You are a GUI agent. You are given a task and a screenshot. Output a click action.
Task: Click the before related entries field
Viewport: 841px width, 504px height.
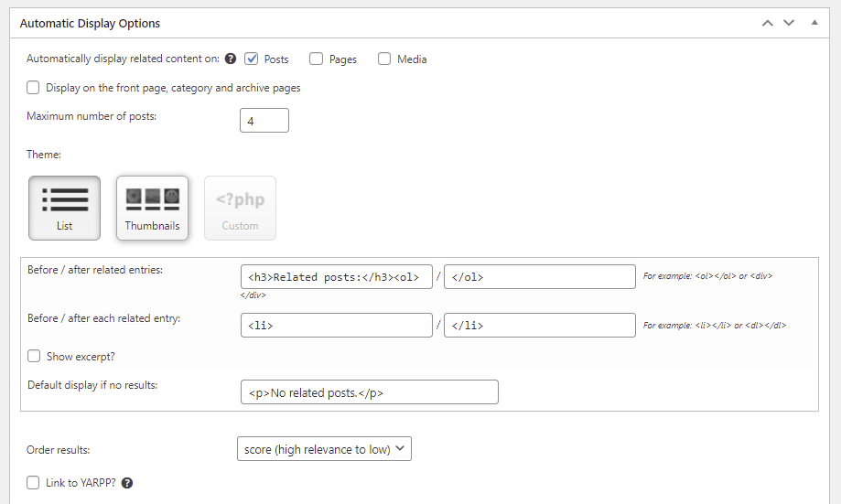coord(336,277)
